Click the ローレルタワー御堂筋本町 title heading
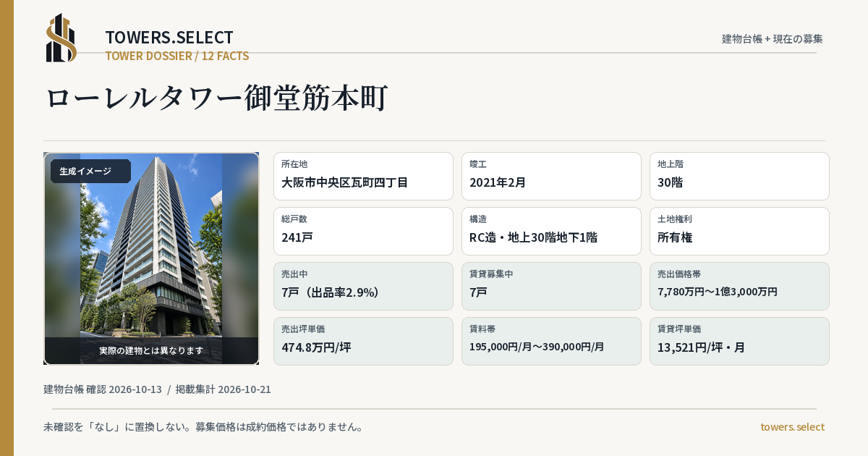868x456 pixels. pyautogui.click(x=217, y=98)
